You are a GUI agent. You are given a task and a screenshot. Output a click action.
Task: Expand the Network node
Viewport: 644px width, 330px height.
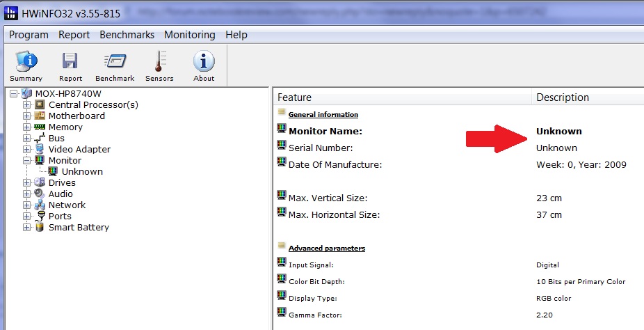click(x=26, y=205)
